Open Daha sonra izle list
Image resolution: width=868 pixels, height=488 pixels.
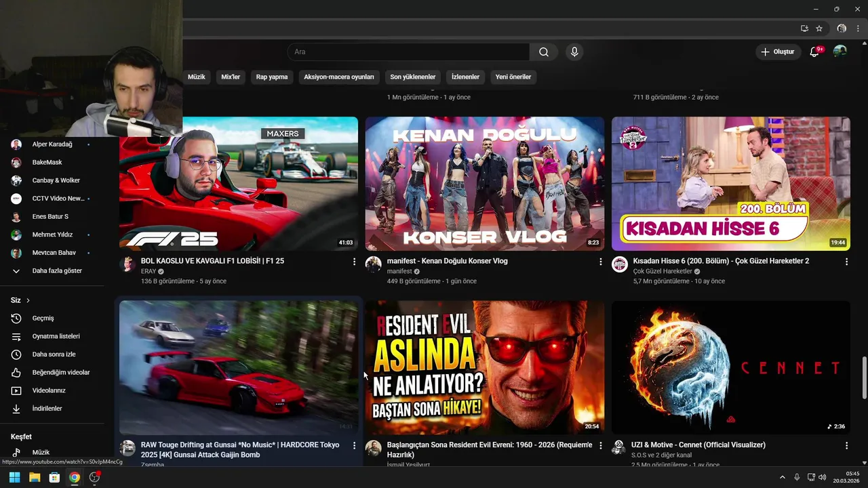(x=53, y=354)
